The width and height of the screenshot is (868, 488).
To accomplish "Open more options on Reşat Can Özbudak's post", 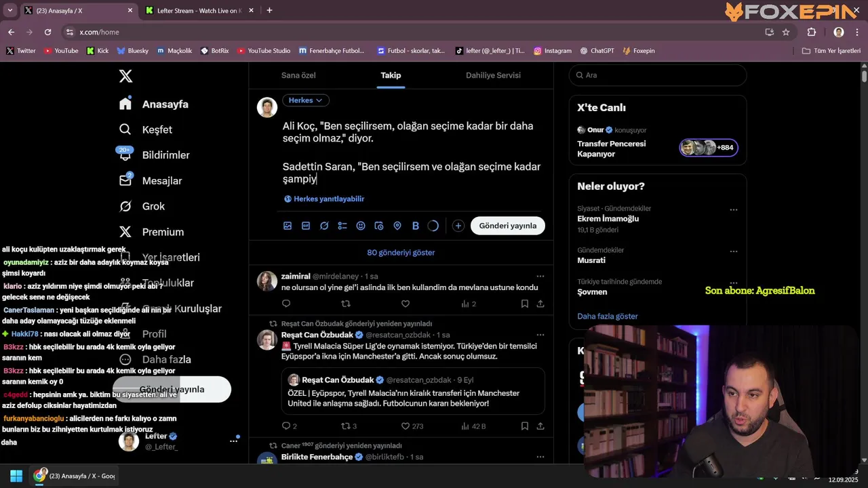I will 540,335.
